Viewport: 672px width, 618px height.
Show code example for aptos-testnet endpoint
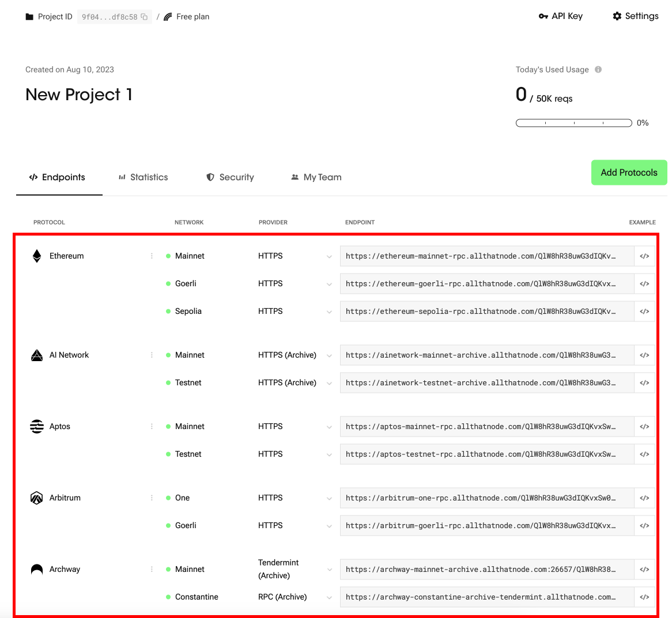[x=644, y=454]
